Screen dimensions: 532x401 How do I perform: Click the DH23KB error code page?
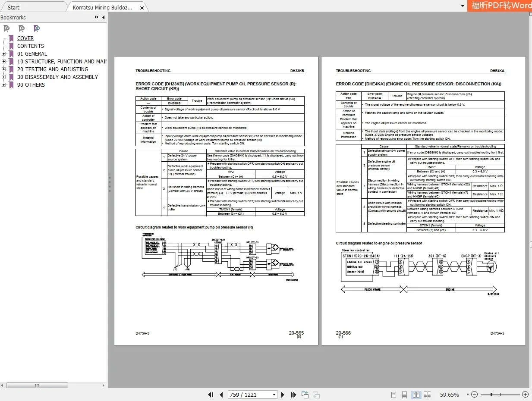pos(216,200)
